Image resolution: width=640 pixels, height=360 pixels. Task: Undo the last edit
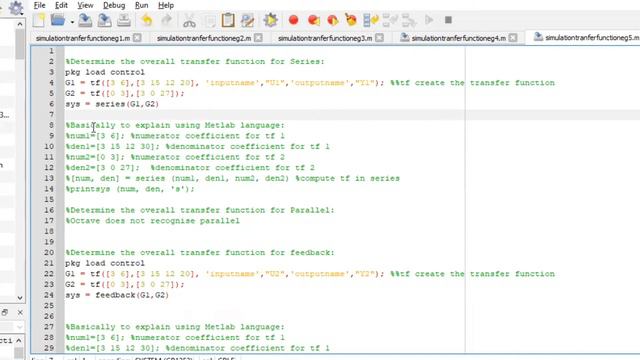(147, 20)
